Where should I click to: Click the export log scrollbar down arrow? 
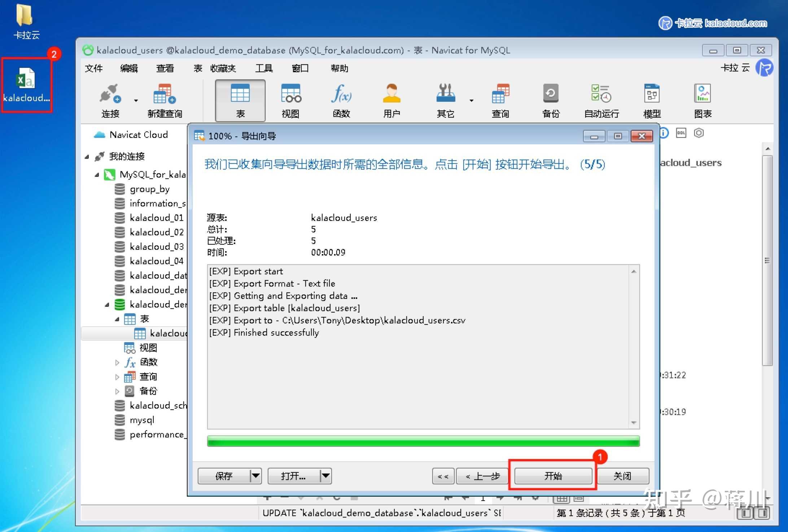[x=634, y=423]
